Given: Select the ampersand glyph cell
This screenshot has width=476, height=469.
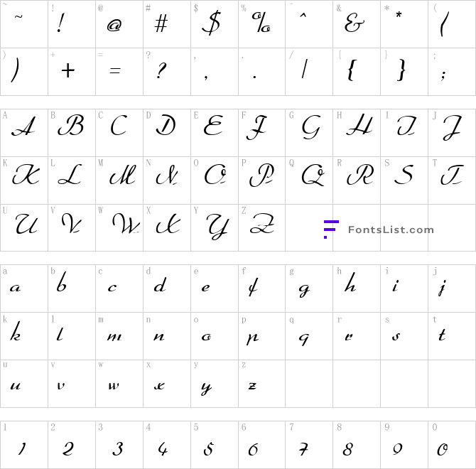Looking at the screenshot, I should coord(357,24).
